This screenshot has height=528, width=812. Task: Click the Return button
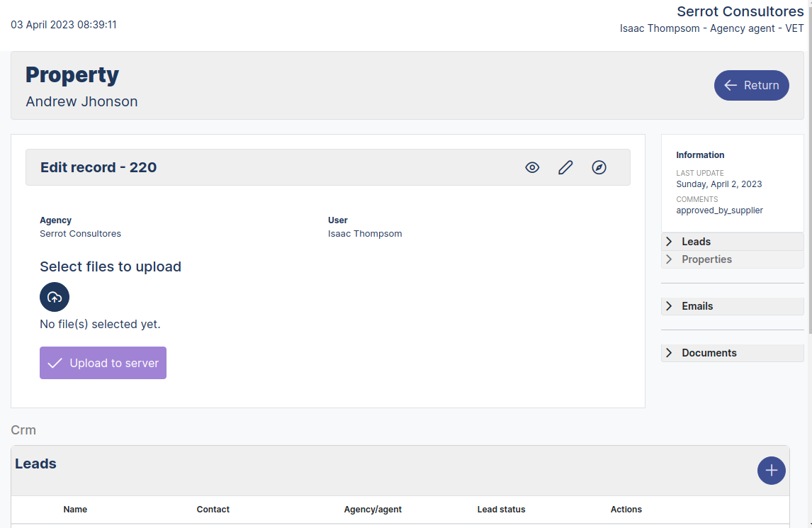751,85
